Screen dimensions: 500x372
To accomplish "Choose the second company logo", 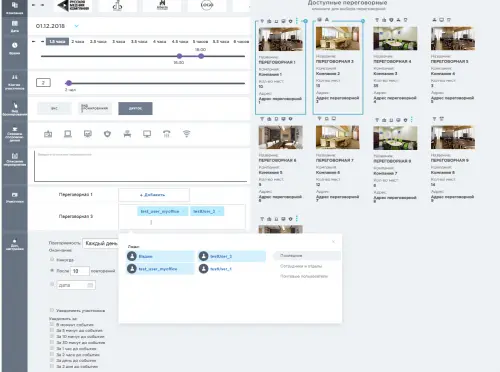I will (x=117, y=5).
